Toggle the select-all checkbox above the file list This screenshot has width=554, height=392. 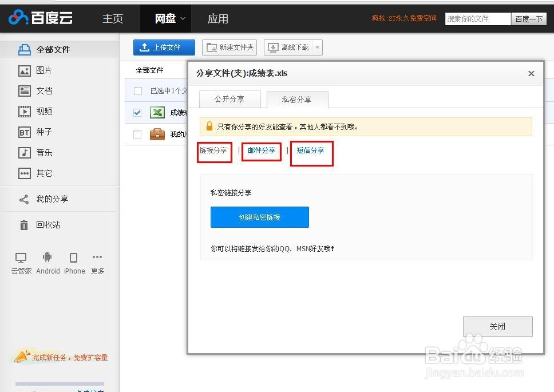point(136,91)
